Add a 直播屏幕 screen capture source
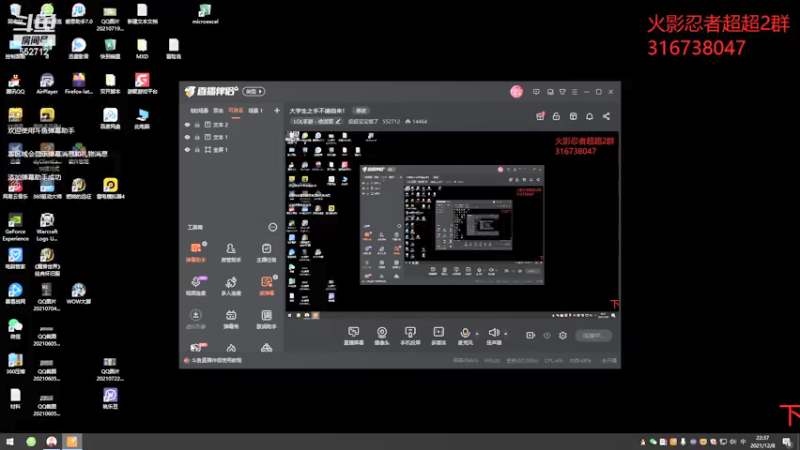The height and width of the screenshot is (450, 800). coord(353,336)
